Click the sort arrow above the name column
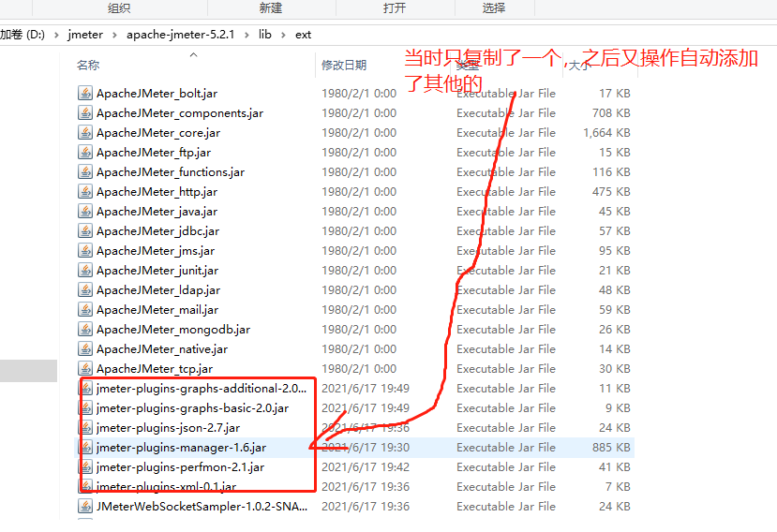Screen dimensions: 777x532 pyautogui.click(x=194, y=55)
